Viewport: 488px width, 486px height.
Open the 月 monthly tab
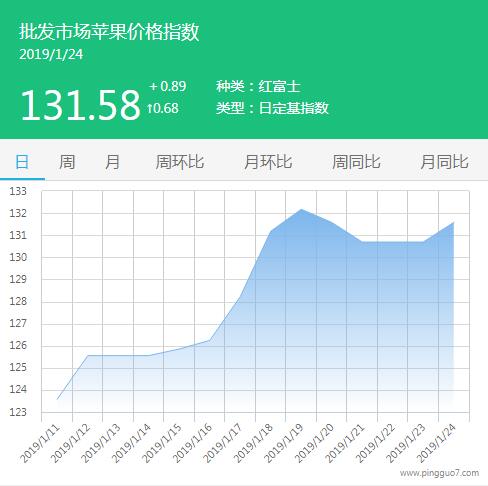pyautogui.click(x=112, y=162)
